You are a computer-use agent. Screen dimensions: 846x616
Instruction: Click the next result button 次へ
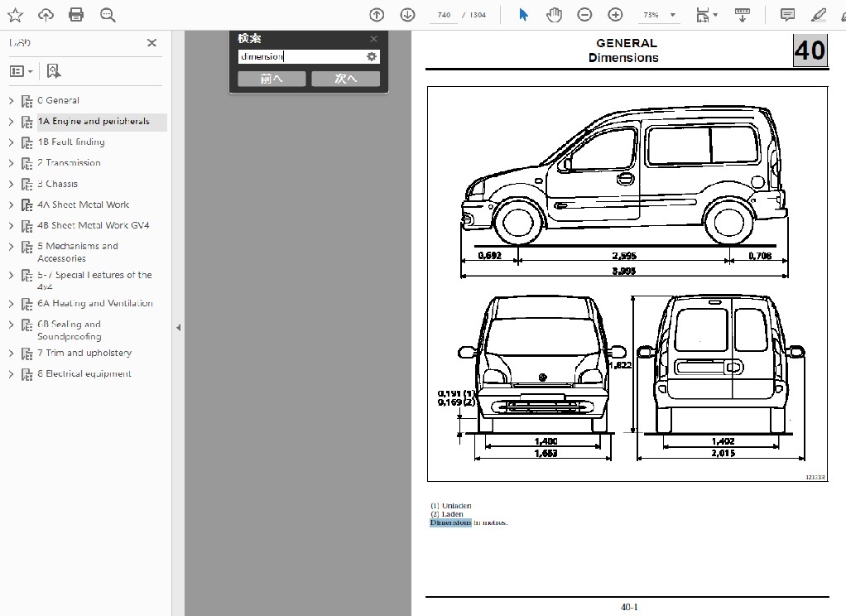click(x=346, y=79)
